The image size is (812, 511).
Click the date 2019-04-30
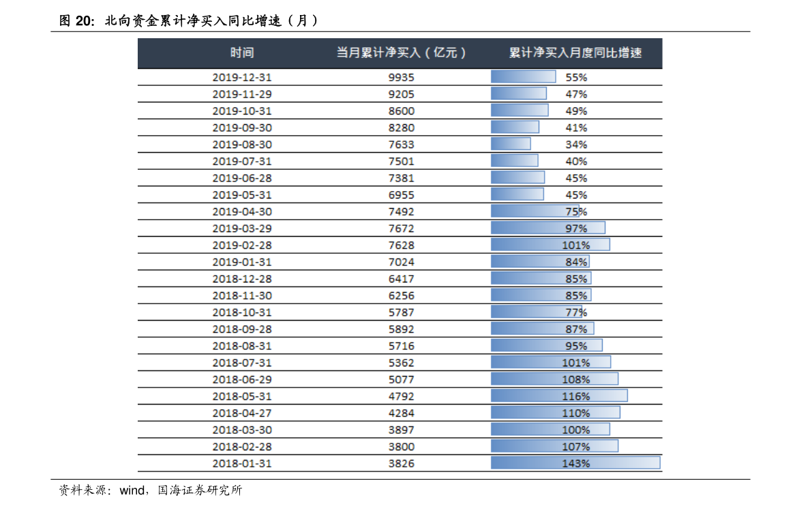(242, 211)
